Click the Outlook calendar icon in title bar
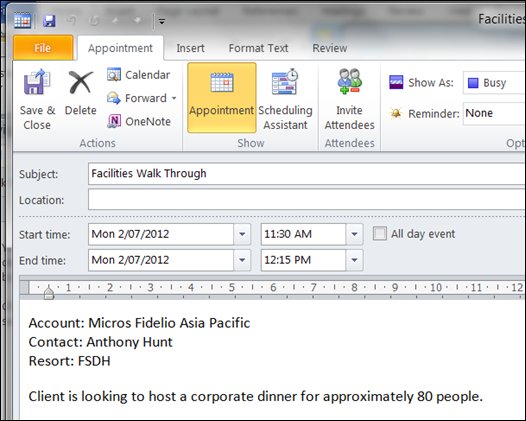Screen dimensions: 526x421 click(22, 21)
